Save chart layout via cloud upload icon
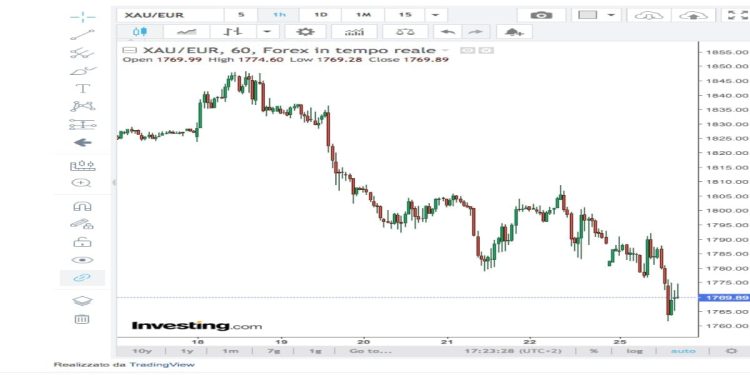Screen dimensions: 750x375 coord(694,15)
